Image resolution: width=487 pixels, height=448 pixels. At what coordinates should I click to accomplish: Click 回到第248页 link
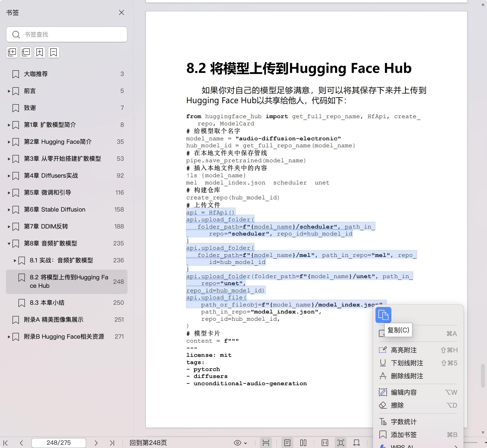point(148,443)
